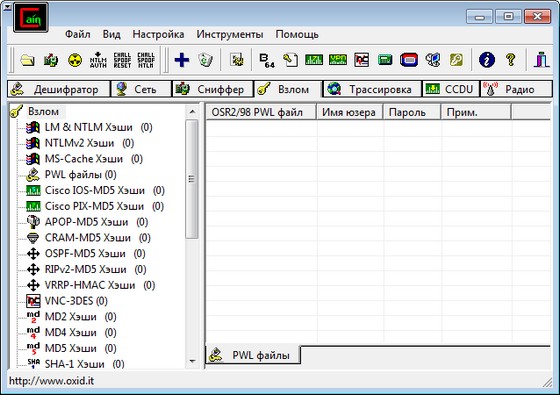Open the Base64 password decoder icon
560x395 pixels.
pyautogui.click(x=267, y=60)
